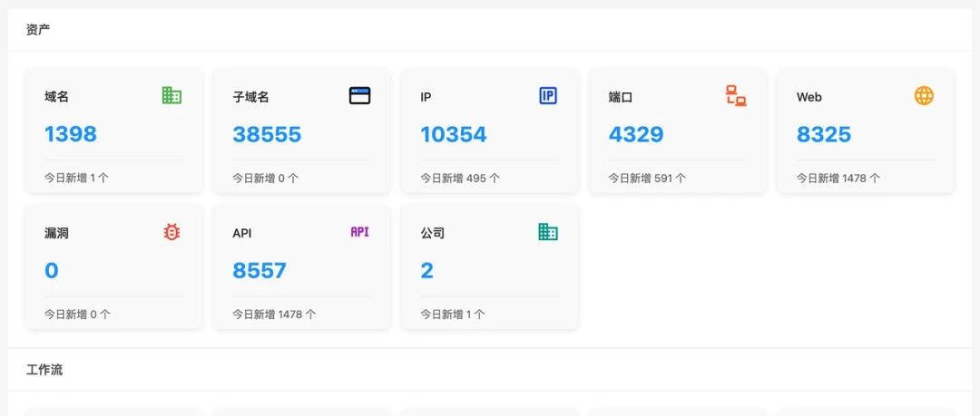The image size is (980, 416).
Task: Click the red bug icon on 漏洞 card
Action: pos(171,232)
